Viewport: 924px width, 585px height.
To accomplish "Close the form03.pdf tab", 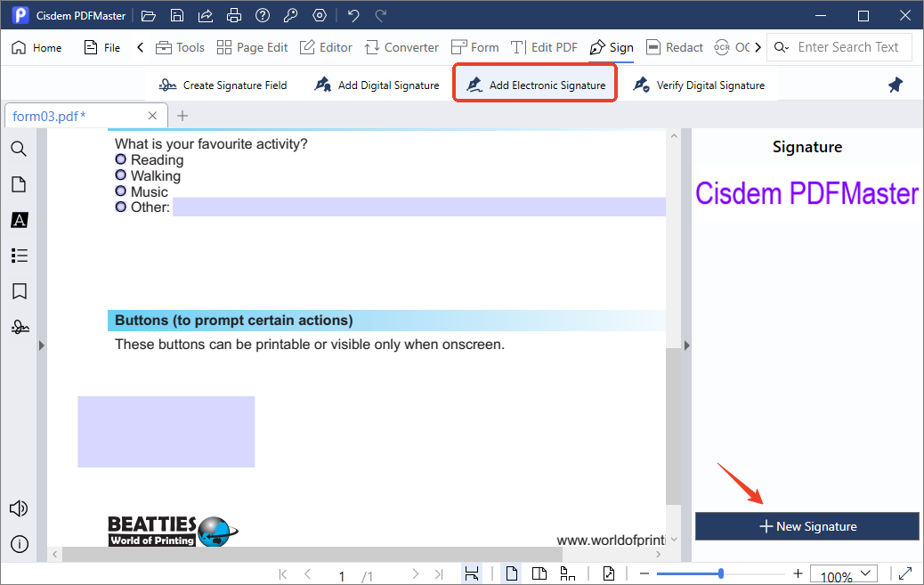I will click(152, 116).
